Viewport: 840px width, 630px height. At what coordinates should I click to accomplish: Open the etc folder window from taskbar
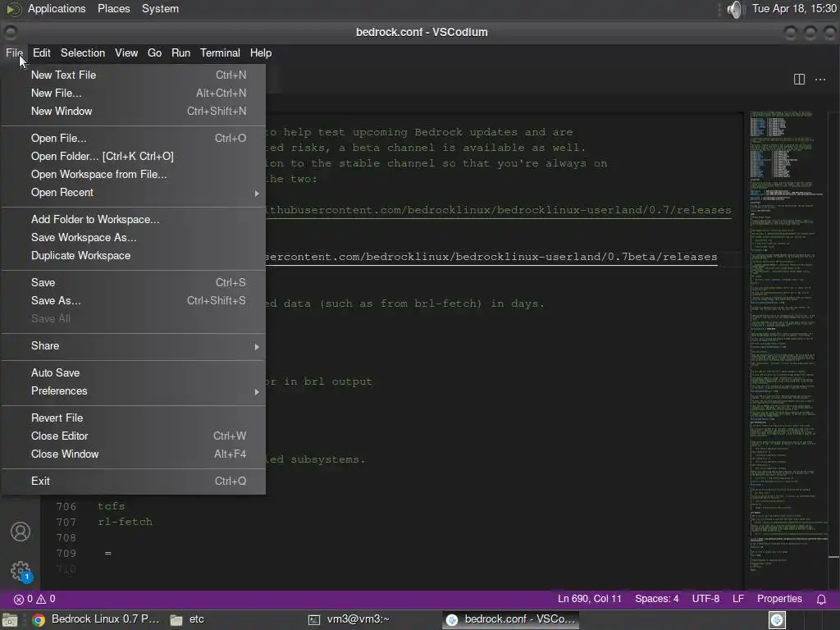[188, 619]
